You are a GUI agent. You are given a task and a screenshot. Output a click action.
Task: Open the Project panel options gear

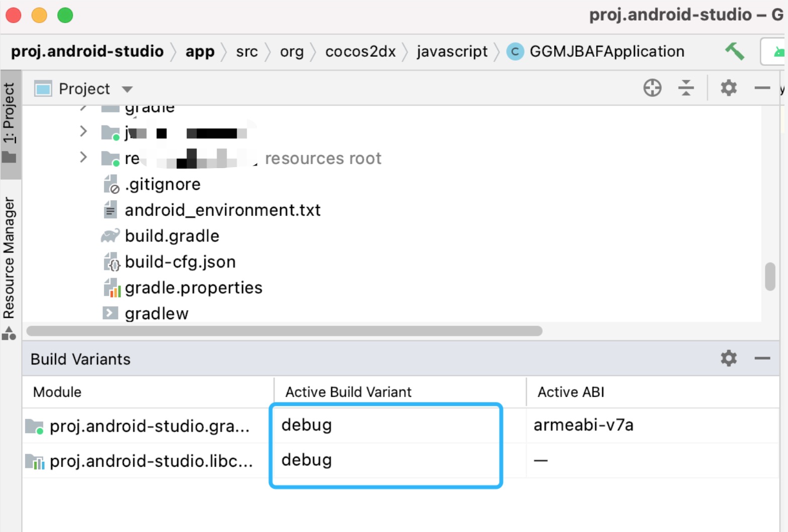coord(728,88)
